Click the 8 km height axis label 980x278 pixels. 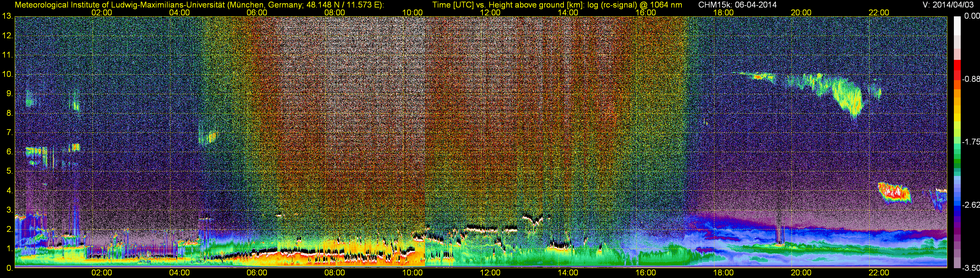coord(9,113)
